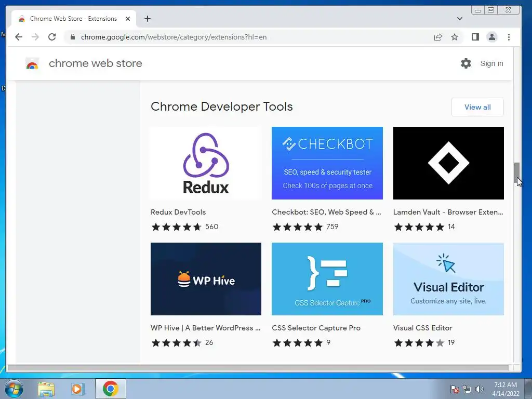Viewport: 532px width, 399px height.
Task: Open the side panel icon
Action: 475,37
